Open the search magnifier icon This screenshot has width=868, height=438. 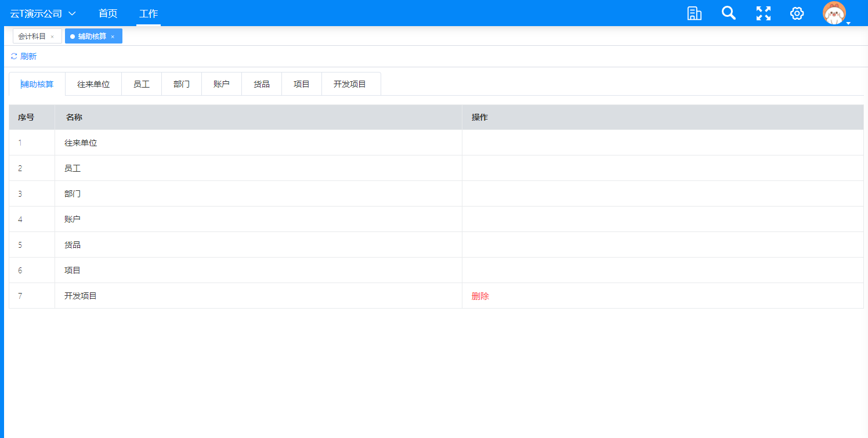point(729,13)
